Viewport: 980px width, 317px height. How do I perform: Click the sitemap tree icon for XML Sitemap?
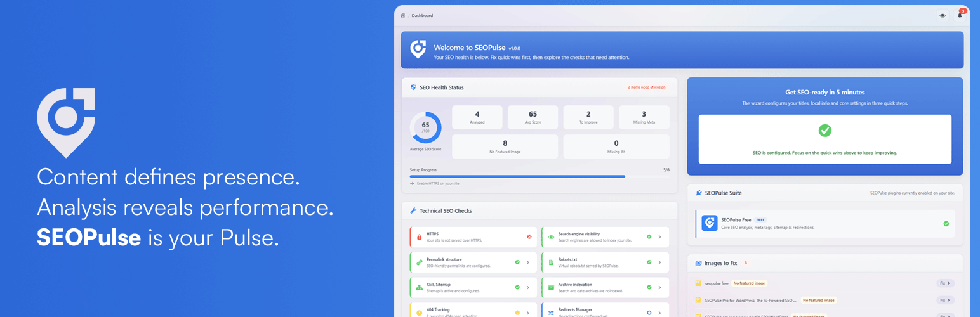pyautogui.click(x=419, y=287)
